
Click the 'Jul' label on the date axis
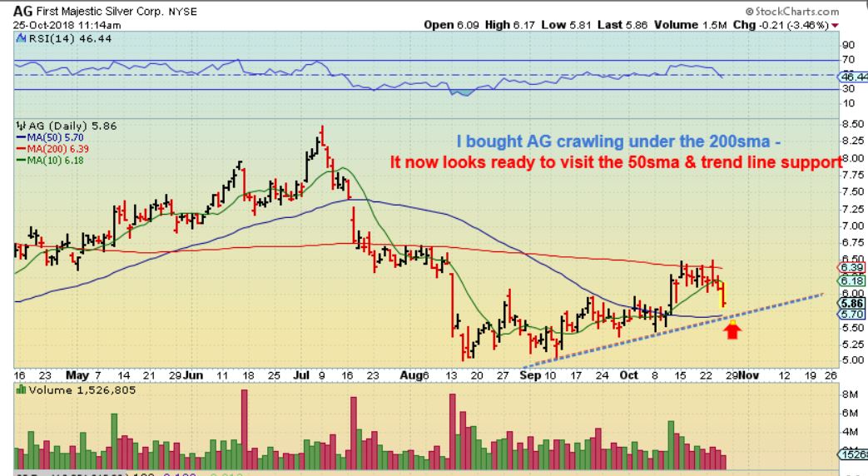tap(300, 375)
